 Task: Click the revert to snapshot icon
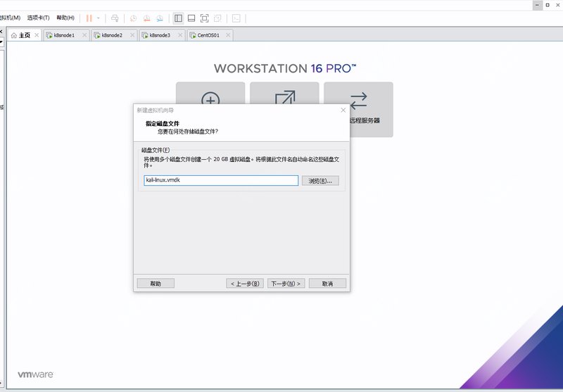coord(147,18)
